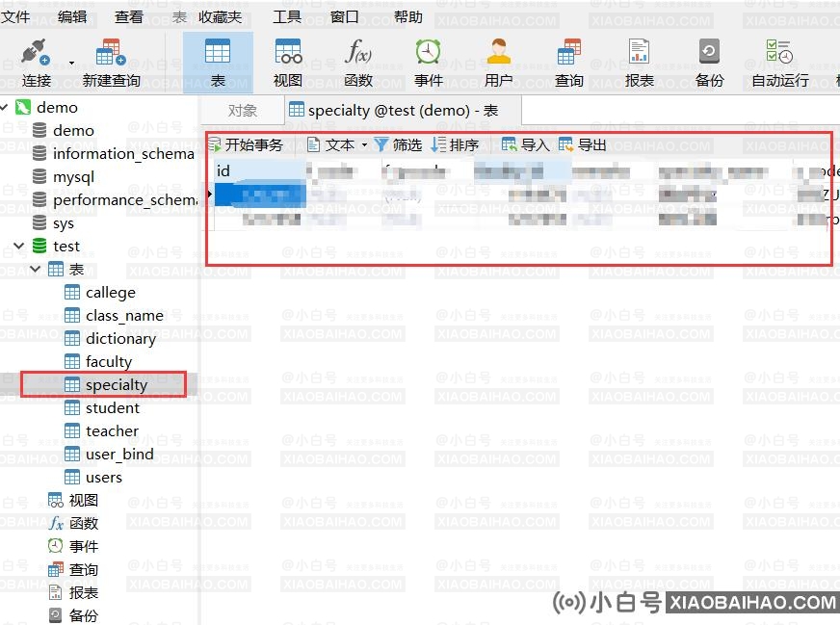
Task: Click the mysql database cylinder icon
Action: point(39,176)
